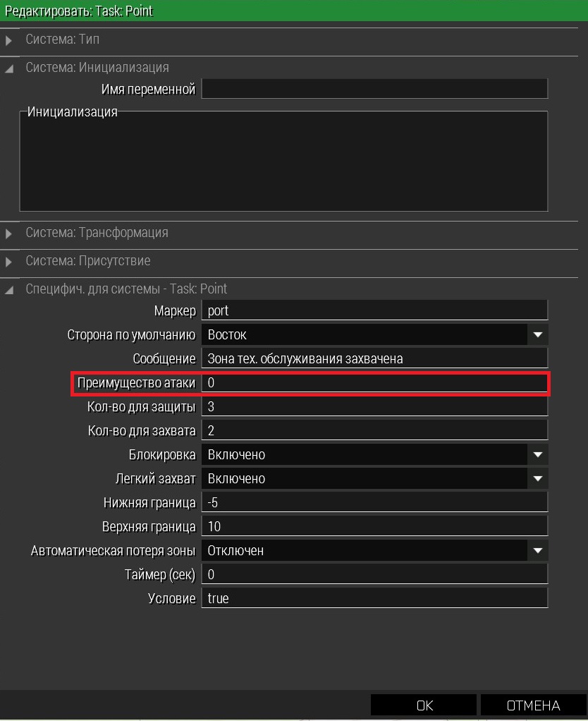This screenshot has width=588, height=721.
Task: Click the Имя переменной input field
Action: 374,89
